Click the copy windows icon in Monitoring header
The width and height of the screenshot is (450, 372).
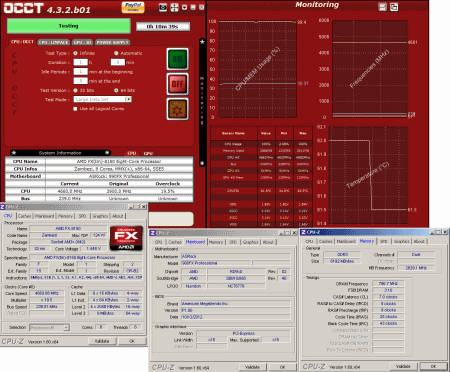click(x=394, y=7)
